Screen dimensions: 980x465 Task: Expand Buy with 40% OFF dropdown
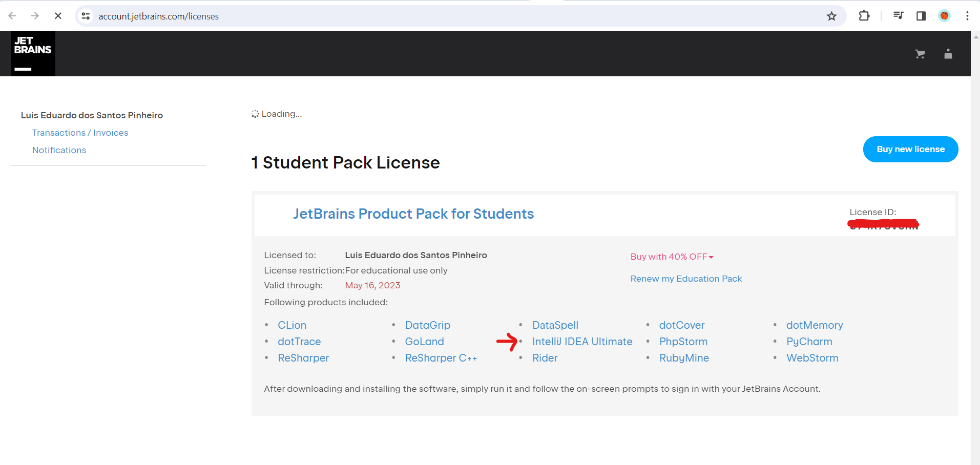[x=672, y=257]
